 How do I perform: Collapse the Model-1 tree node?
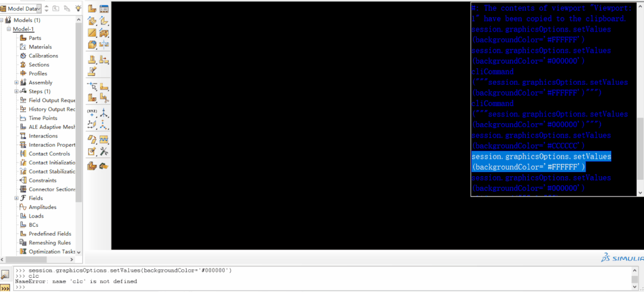click(9, 29)
